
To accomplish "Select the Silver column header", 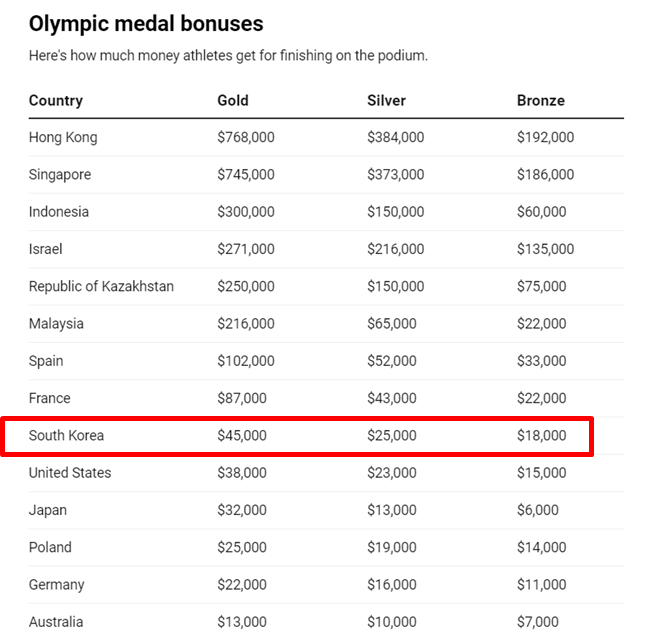I will click(x=386, y=100).
